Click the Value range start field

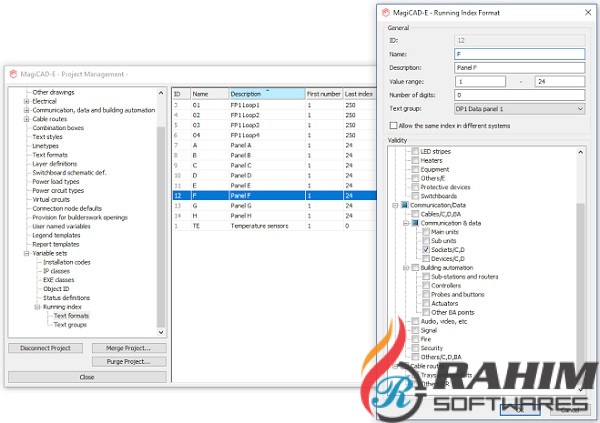480,82
